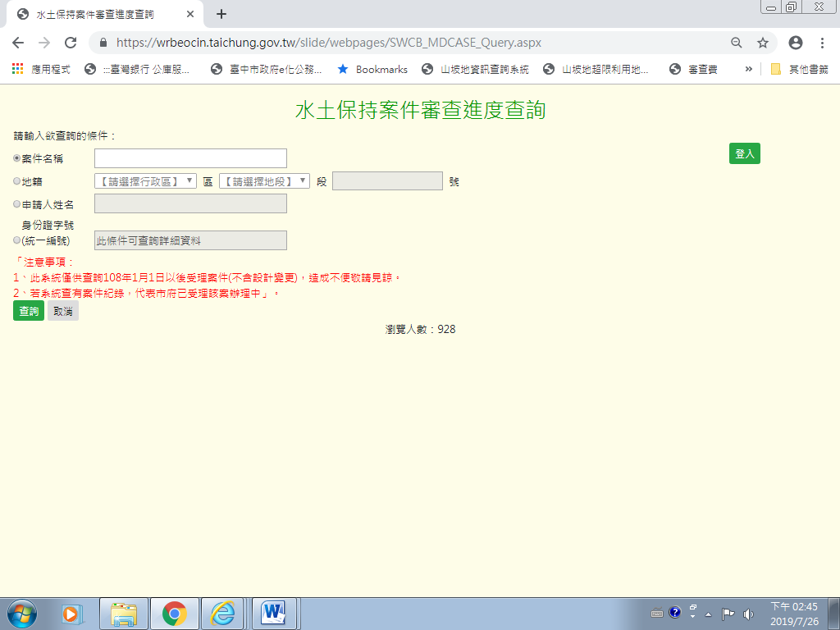Open Microsoft Word from the taskbar
Screen dimensions: 840x630
[x=272, y=613]
